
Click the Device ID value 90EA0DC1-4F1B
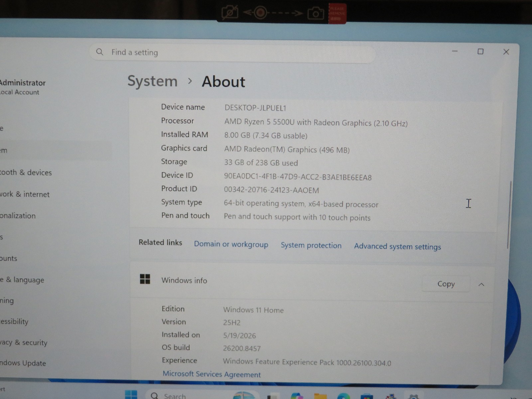click(x=298, y=177)
